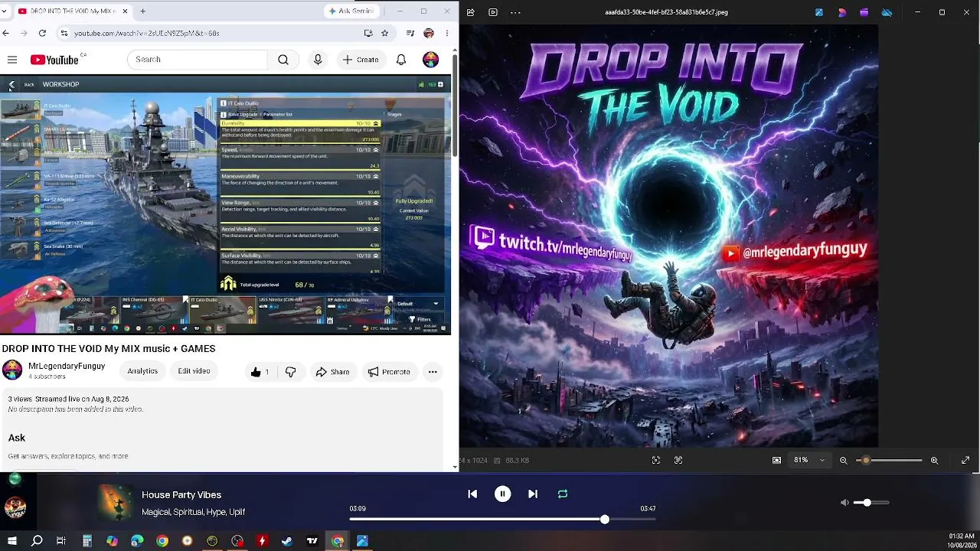Dislike the video with thumbs down
Image resolution: width=980 pixels, height=551 pixels.
click(x=290, y=372)
